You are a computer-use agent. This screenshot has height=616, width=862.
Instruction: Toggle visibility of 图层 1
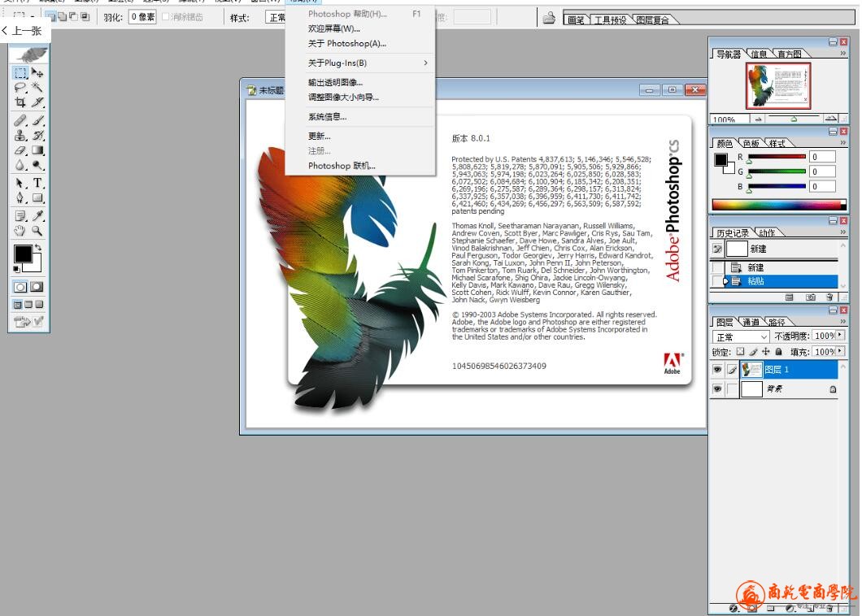click(717, 370)
